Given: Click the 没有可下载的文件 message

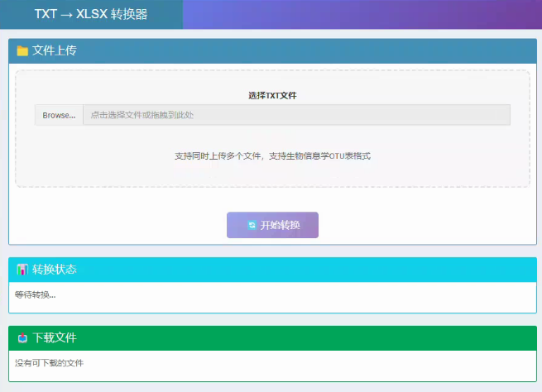Looking at the screenshot, I should click(49, 363).
